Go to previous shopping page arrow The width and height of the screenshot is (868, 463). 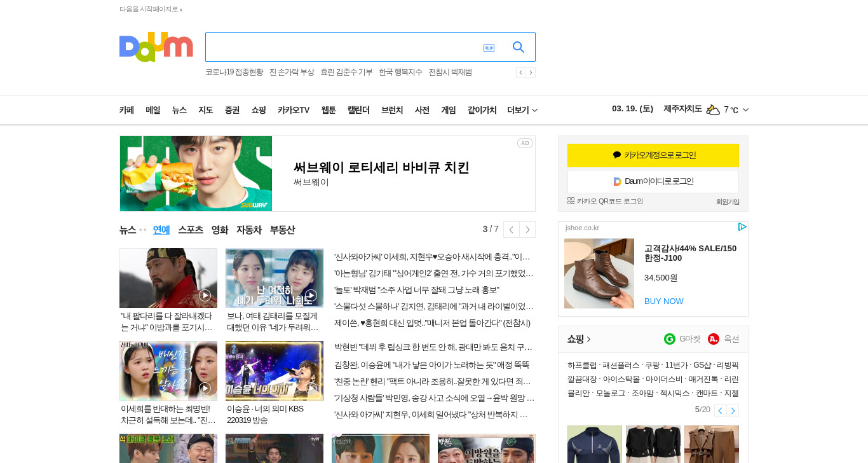pos(720,411)
